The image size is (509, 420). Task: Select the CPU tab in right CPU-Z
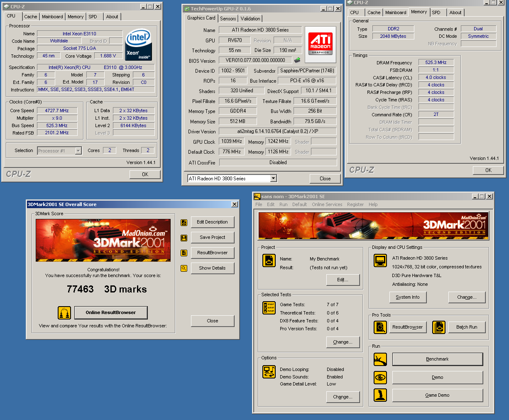coord(355,12)
